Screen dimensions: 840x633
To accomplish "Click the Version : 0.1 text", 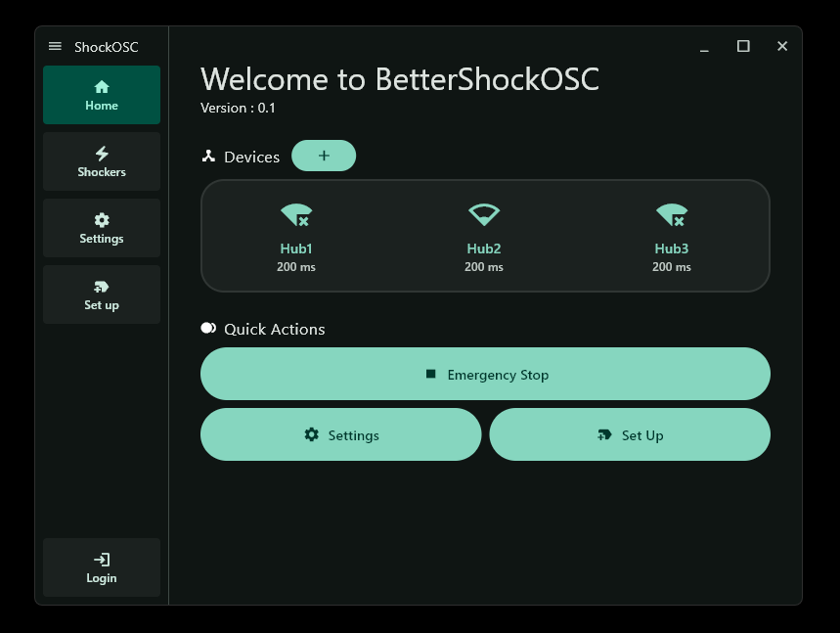I will [238, 109].
